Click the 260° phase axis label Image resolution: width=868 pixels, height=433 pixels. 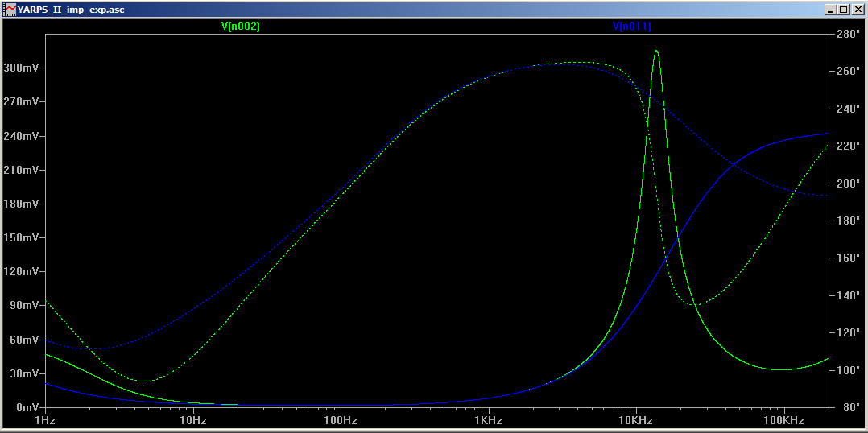pyautogui.click(x=848, y=72)
